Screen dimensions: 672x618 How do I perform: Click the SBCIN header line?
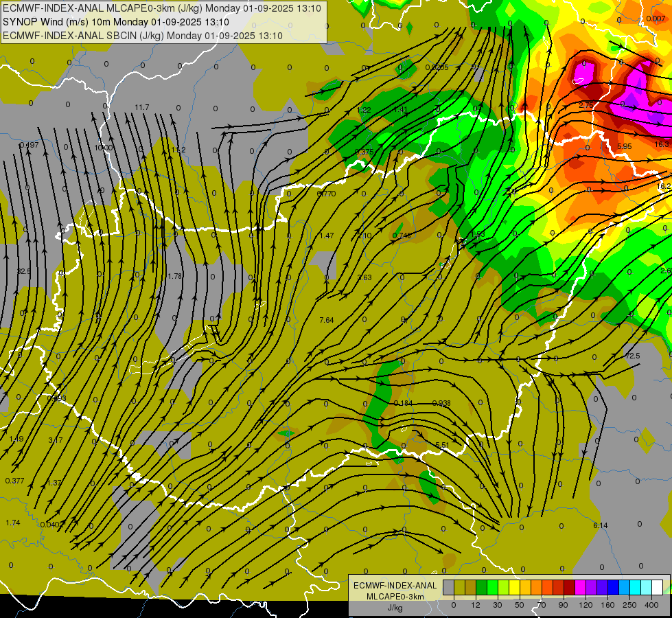(x=143, y=36)
